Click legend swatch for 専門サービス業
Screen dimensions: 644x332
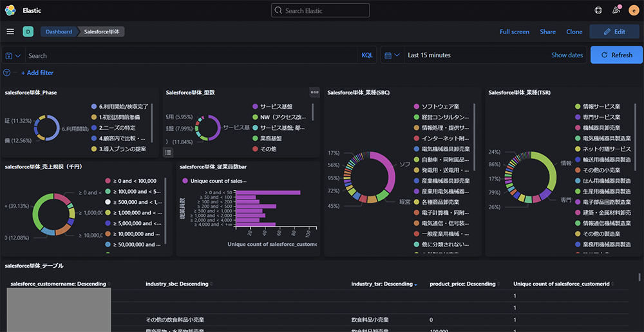[x=578, y=117]
